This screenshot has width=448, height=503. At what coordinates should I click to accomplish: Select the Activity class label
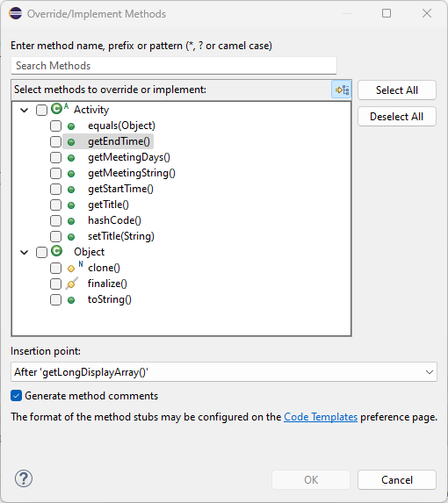(x=91, y=110)
